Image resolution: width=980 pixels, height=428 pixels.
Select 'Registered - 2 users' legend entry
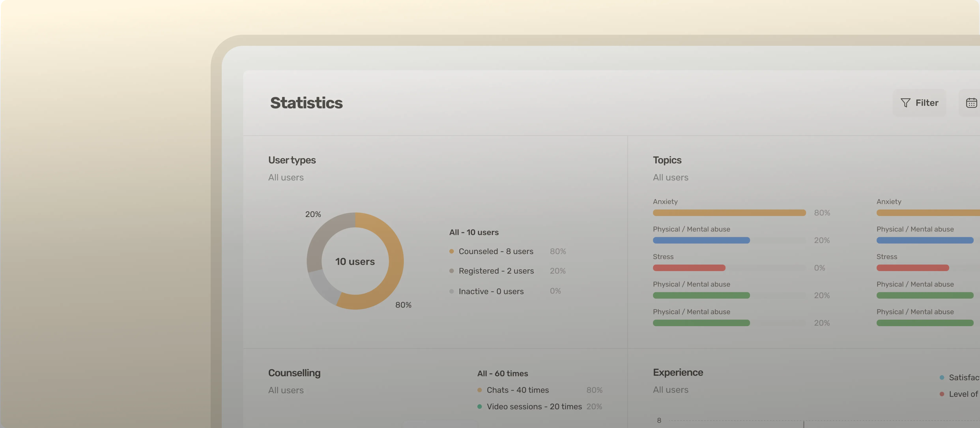click(x=496, y=271)
